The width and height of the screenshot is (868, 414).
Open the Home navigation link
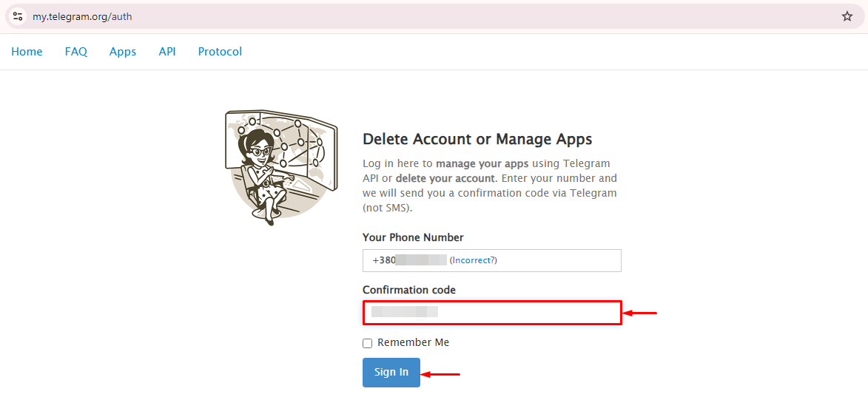27,52
